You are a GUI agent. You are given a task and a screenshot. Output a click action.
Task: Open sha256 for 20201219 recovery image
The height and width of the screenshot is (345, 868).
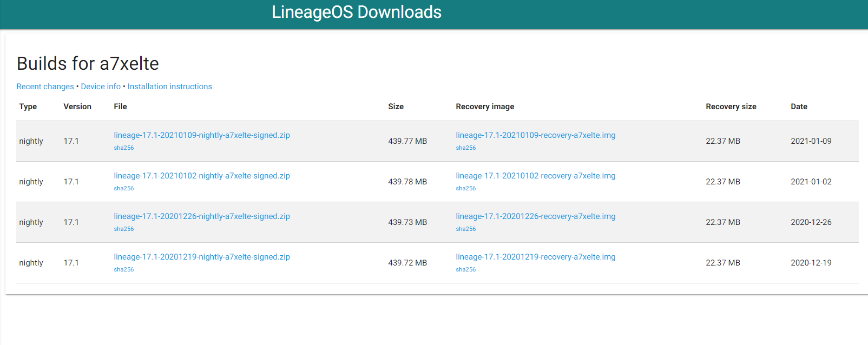coord(466,269)
